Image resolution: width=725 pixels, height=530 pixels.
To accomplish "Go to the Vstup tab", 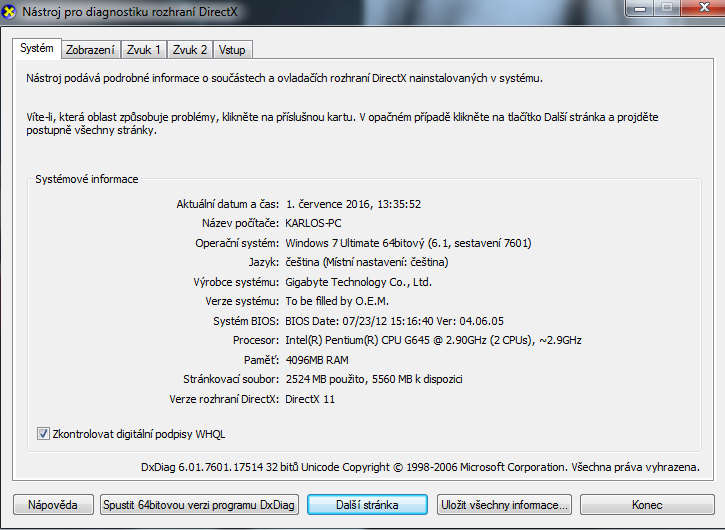I will point(232,50).
